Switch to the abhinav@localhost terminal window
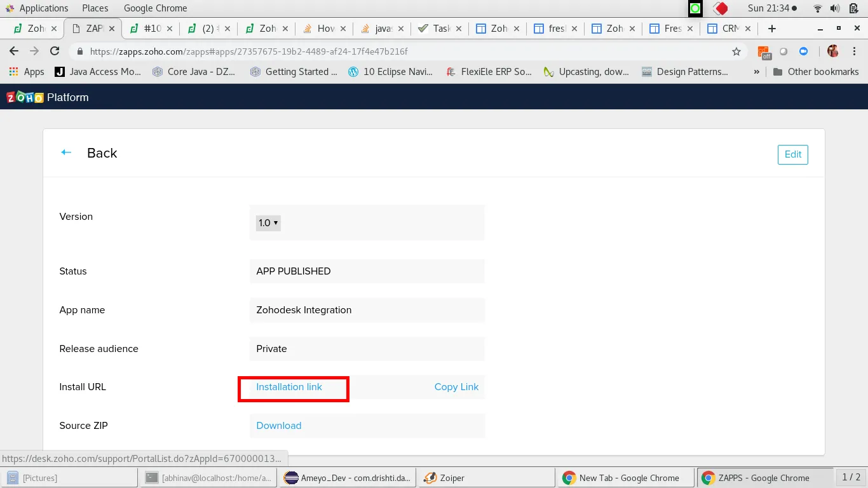 tap(208, 478)
